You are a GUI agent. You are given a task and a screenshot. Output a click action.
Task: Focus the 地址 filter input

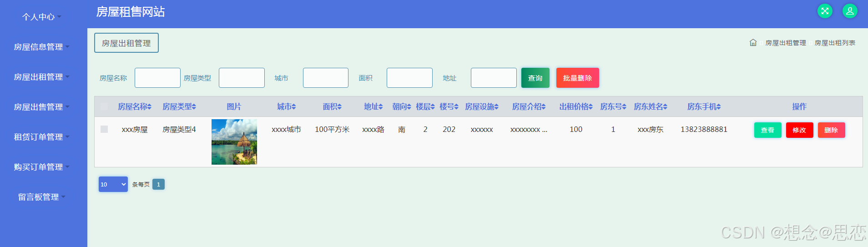pos(494,78)
